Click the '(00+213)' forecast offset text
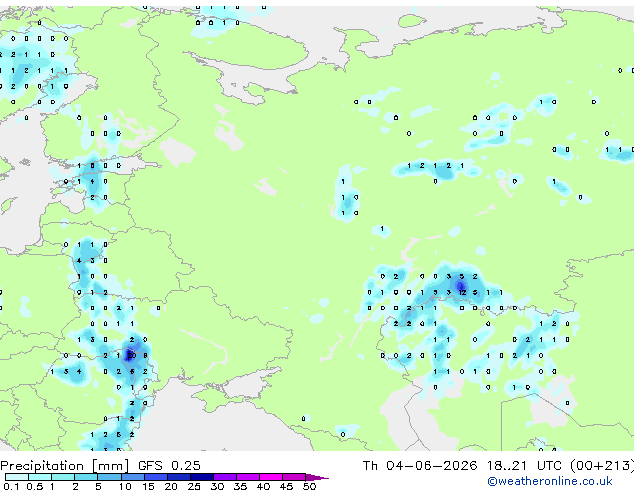 [602, 466]
